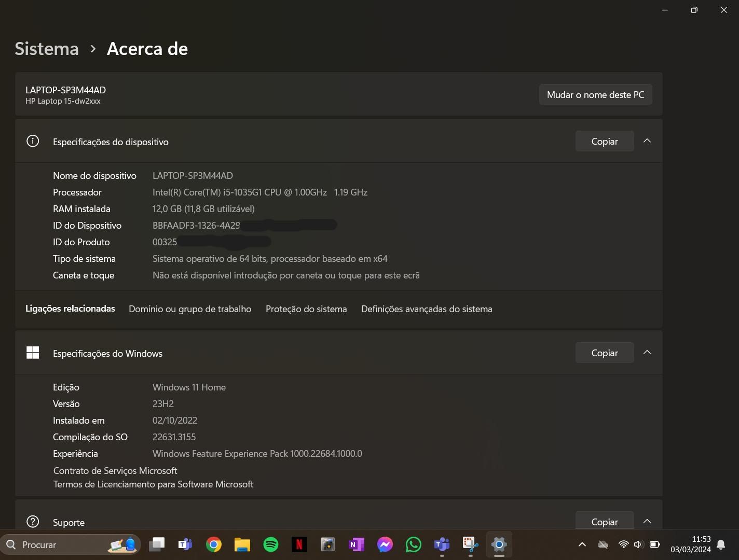This screenshot has width=739, height=560.
Task: Open the film clapper app icon on taskbar
Action: 328,544
